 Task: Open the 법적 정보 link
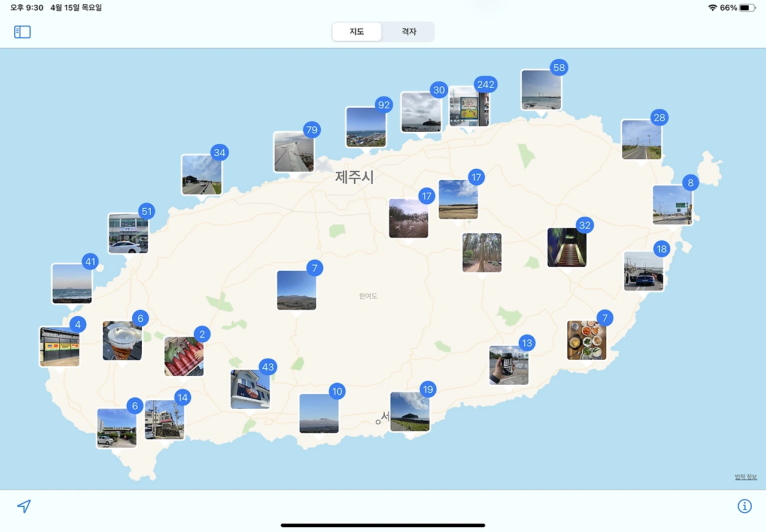[x=746, y=477]
